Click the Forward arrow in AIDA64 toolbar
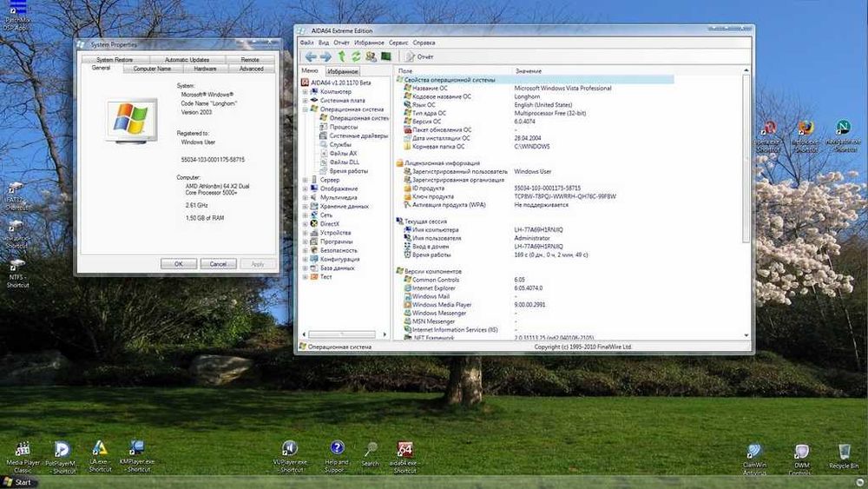This screenshot has height=489, width=868. (x=325, y=56)
